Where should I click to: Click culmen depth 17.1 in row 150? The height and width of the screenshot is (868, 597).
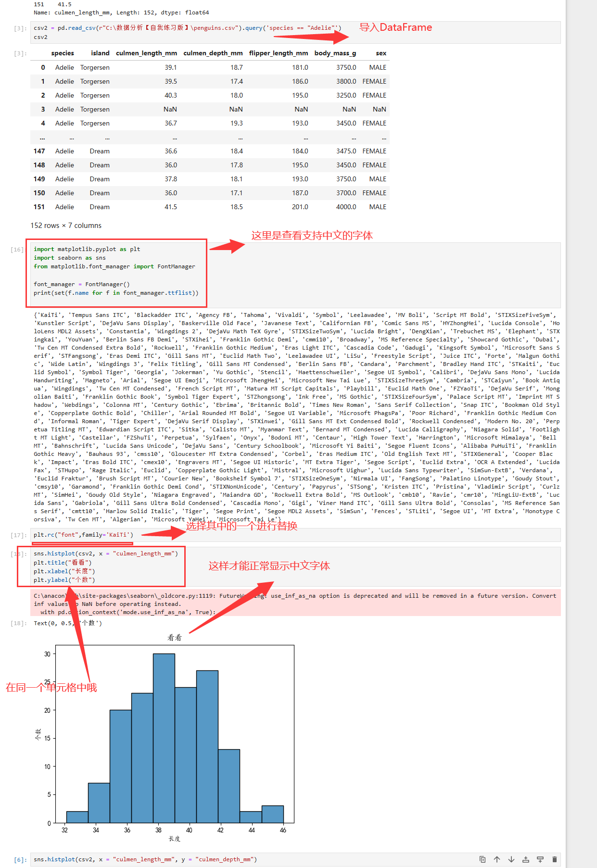pyautogui.click(x=237, y=193)
